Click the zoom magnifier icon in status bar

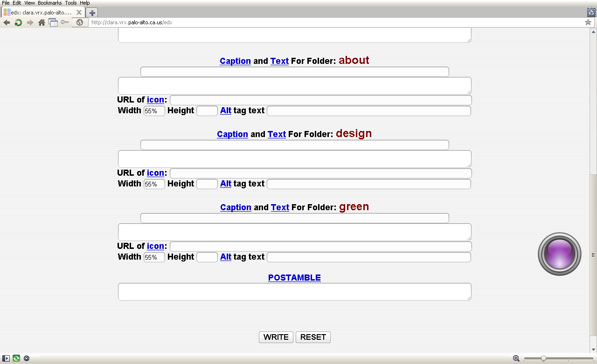point(516,358)
